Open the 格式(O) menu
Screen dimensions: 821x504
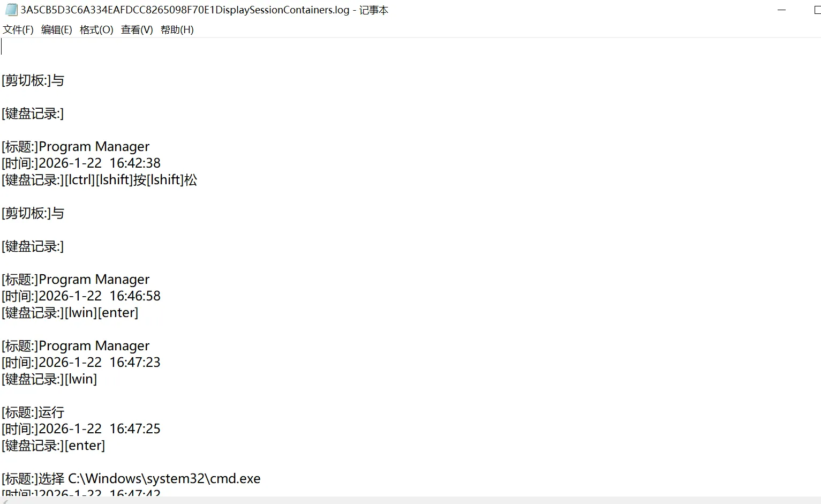click(95, 30)
